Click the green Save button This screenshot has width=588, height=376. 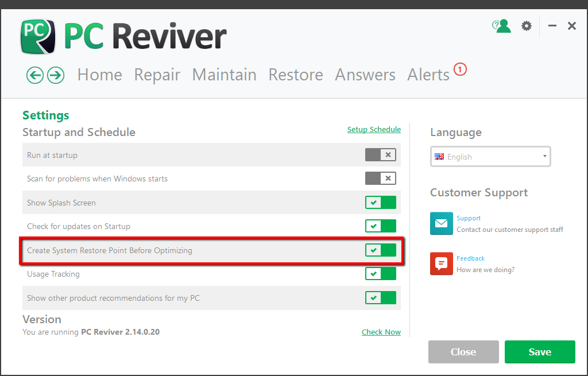click(540, 352)
